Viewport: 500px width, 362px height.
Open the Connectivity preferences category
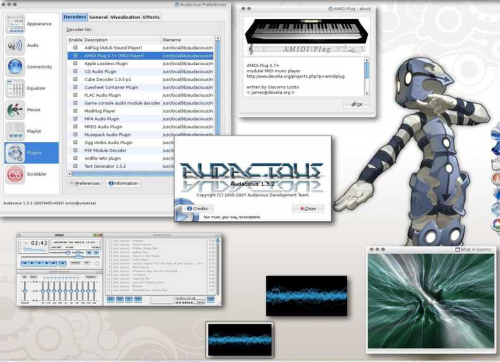click(31, 67)
